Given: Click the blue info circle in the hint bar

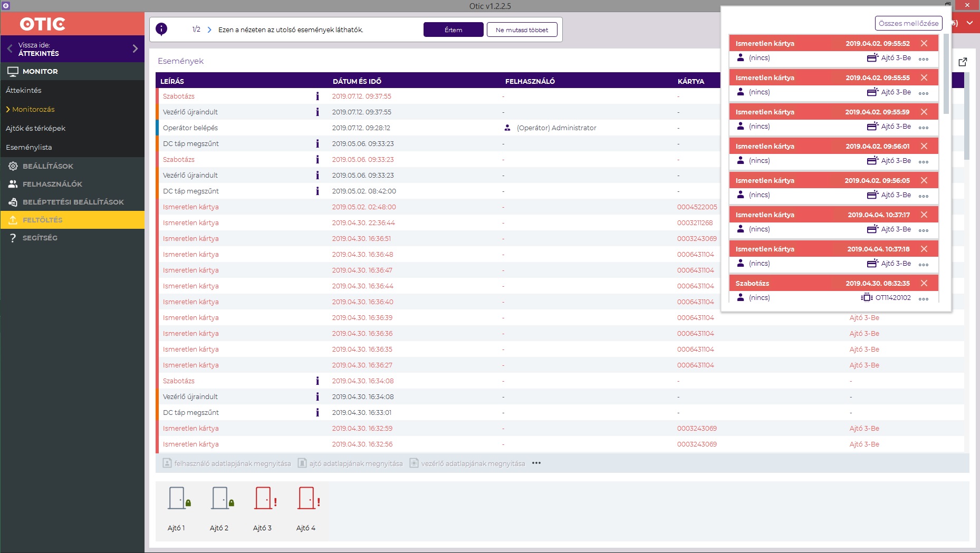Looking at the screenshot, I should (x=161, y=30).
